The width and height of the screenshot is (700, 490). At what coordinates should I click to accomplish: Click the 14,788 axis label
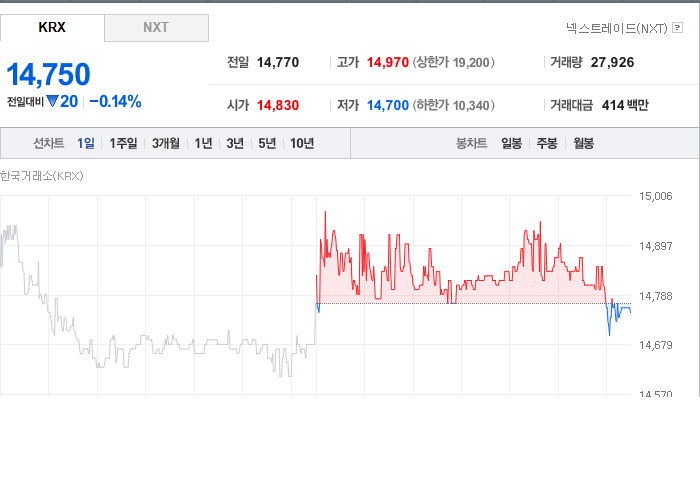(655, 296)
